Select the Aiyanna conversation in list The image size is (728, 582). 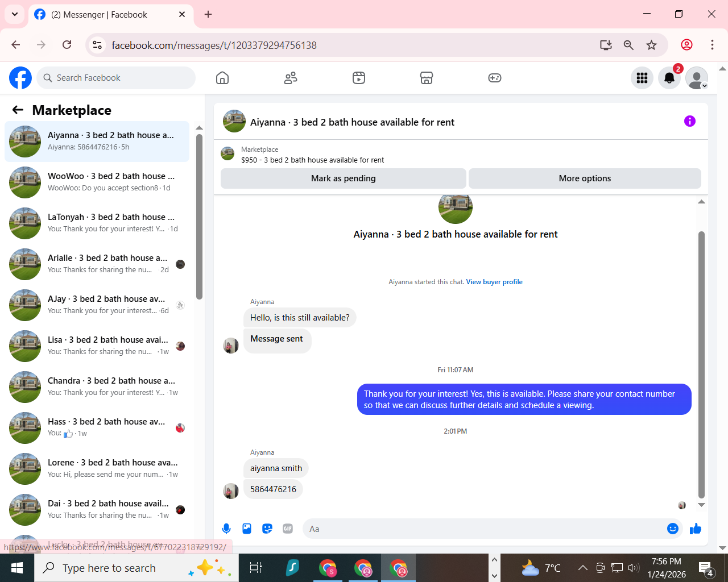point(97,141)
